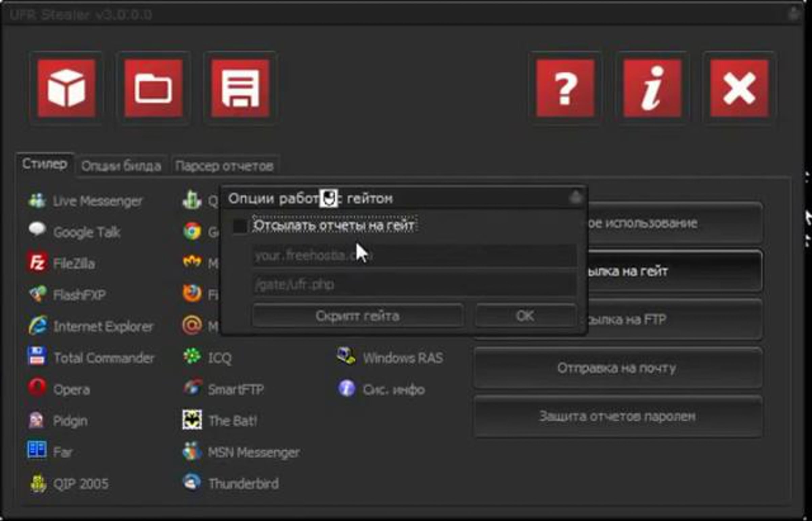Select the Opera icon entry
The height and width of the screenshot is (521, 812).
pyautogui.click(x=37, y=388)
